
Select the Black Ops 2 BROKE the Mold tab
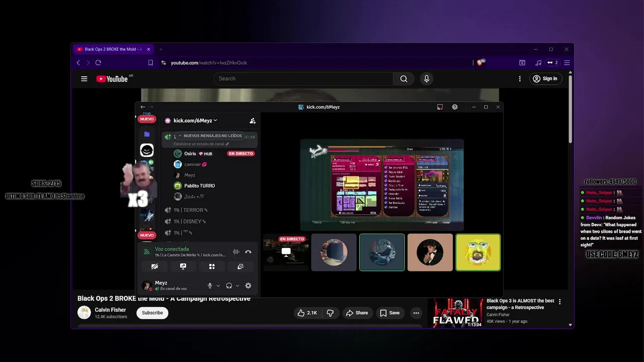pos(113,49)
